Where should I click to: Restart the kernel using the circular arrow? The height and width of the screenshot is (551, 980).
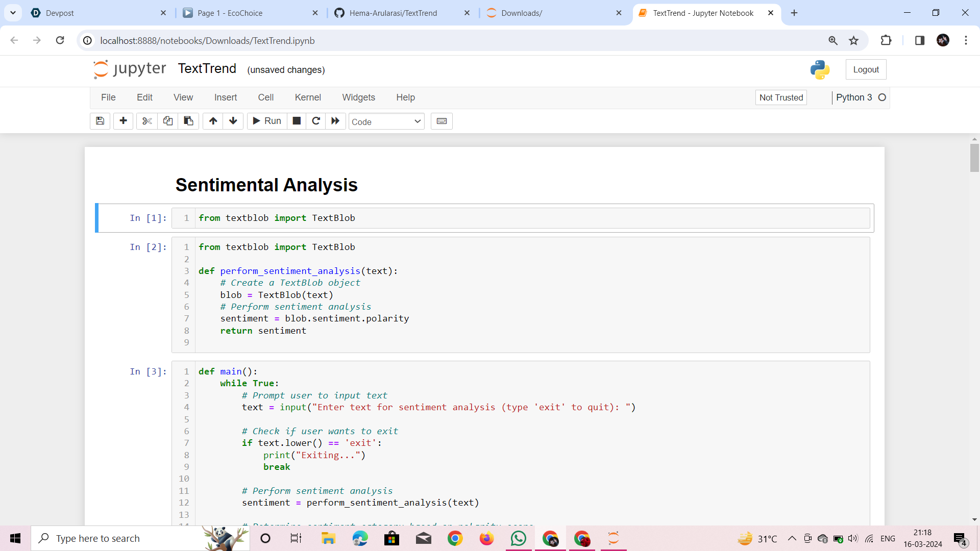316,121
